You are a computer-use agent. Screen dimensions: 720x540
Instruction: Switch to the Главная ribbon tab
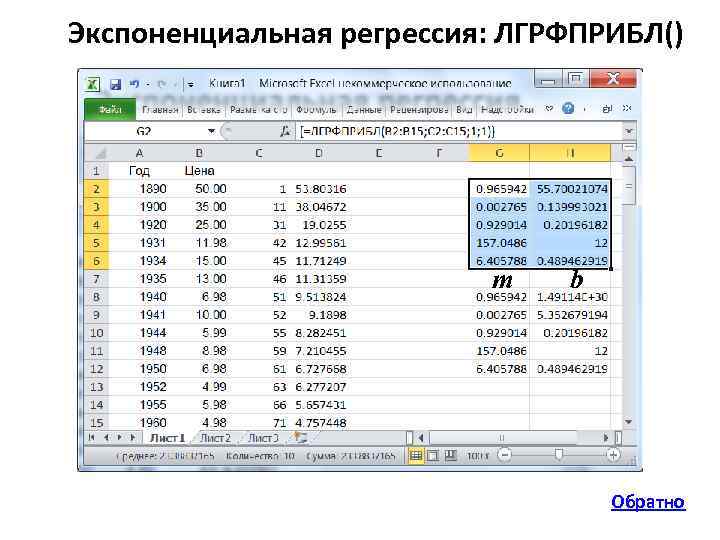(160, 110)
